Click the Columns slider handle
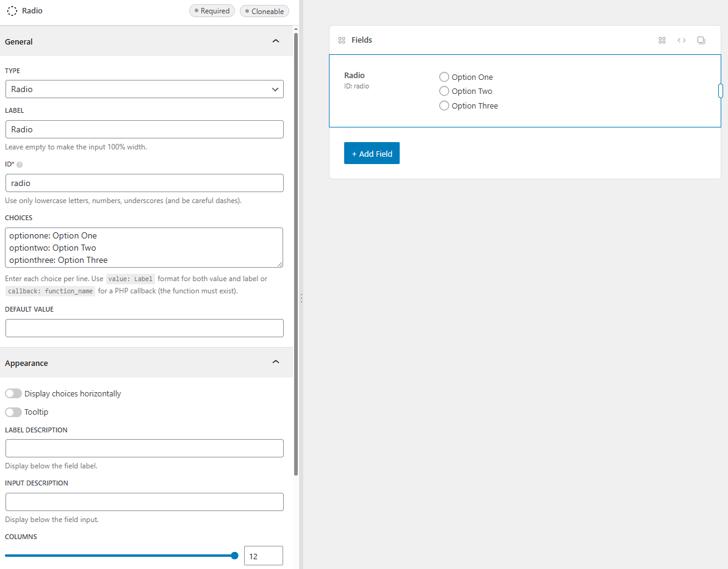 click(235, 556)
